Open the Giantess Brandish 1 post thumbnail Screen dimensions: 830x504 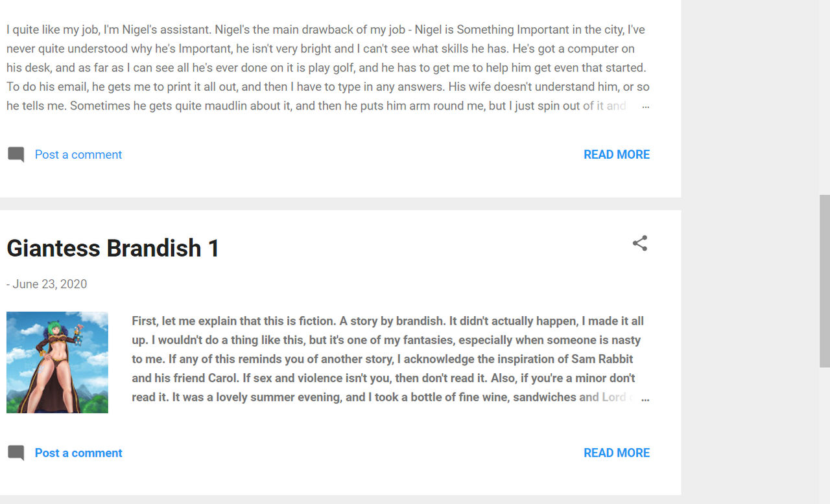[57, 362]
